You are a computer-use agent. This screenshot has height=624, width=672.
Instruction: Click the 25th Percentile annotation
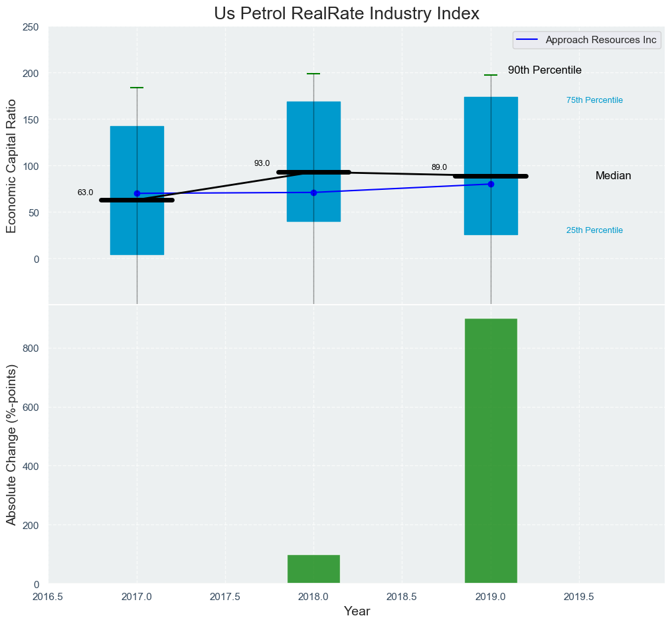coord(594,230)
